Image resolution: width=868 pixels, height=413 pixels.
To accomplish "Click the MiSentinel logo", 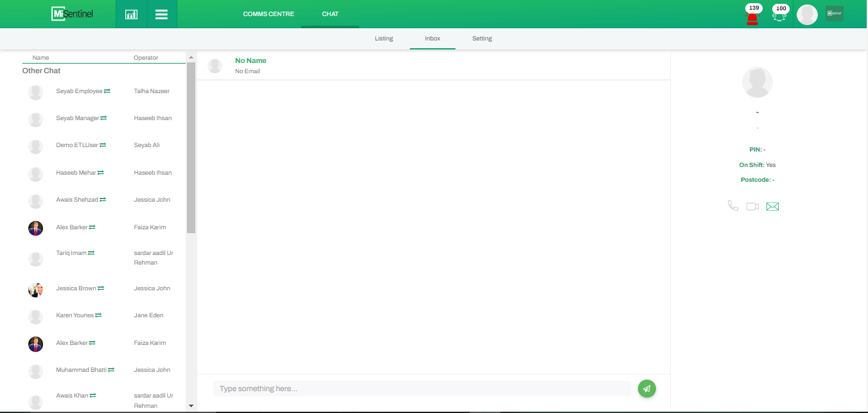I will 73,13.
